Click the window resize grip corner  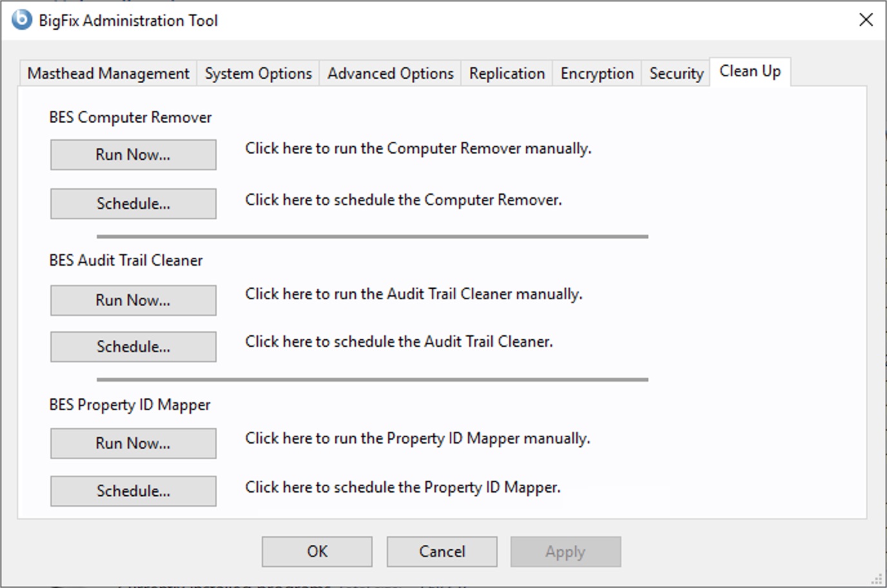[877, 578]
